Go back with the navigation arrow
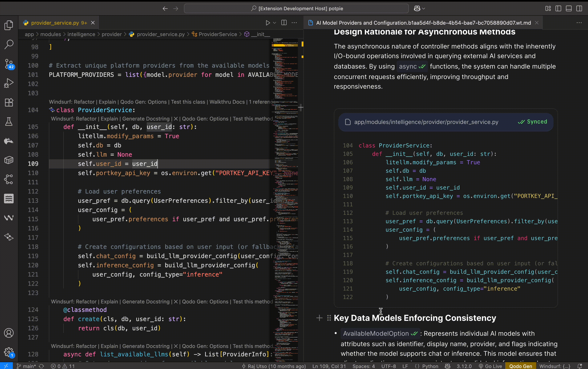 pos(165,9)
